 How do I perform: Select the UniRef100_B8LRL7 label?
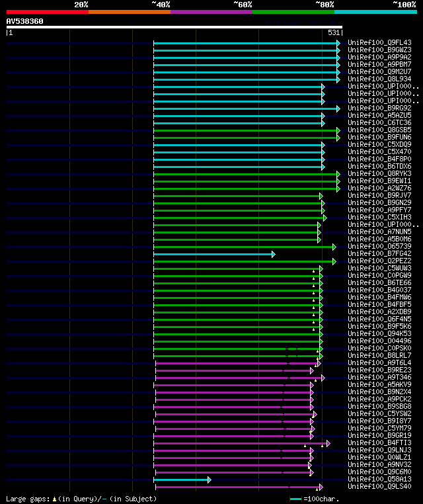point(379,355)
